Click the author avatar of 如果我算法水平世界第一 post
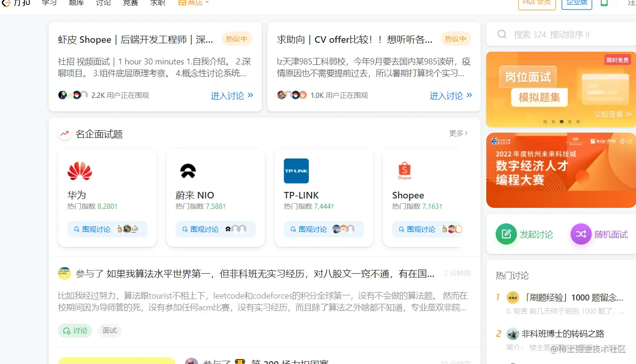The width and height of the screenshot is (636, 364). [x=64, y=273]
